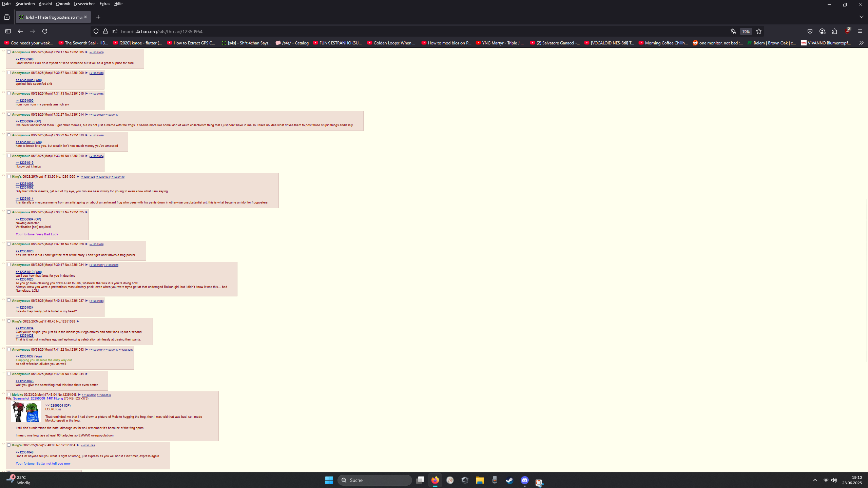Viewport: 868px width, 488px height.
Task: Click quote link >>12350964 (OP) in post 12351025
Action: (x=28, y=219)
